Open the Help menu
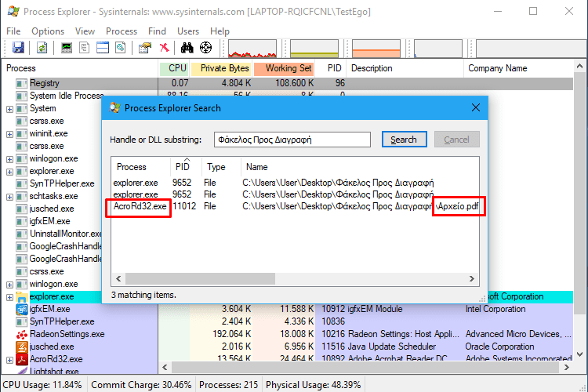Screen dimensions: 588x392 click(220, 31)
